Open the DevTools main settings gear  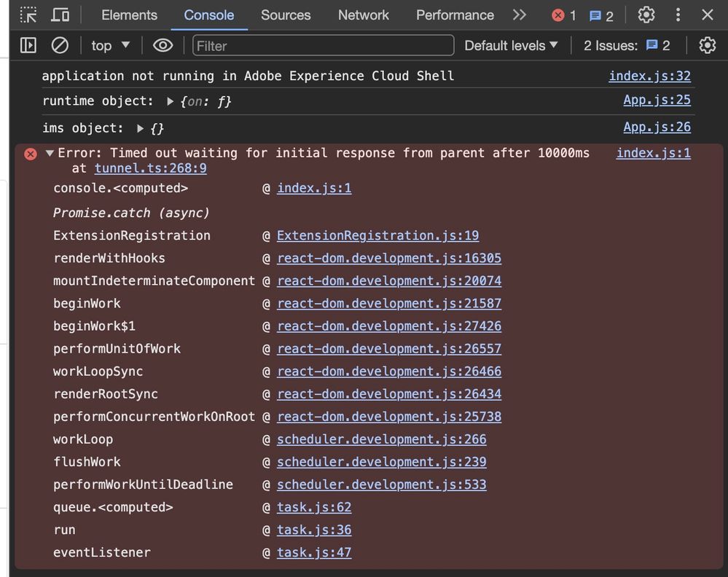click(x=646, y=15)
